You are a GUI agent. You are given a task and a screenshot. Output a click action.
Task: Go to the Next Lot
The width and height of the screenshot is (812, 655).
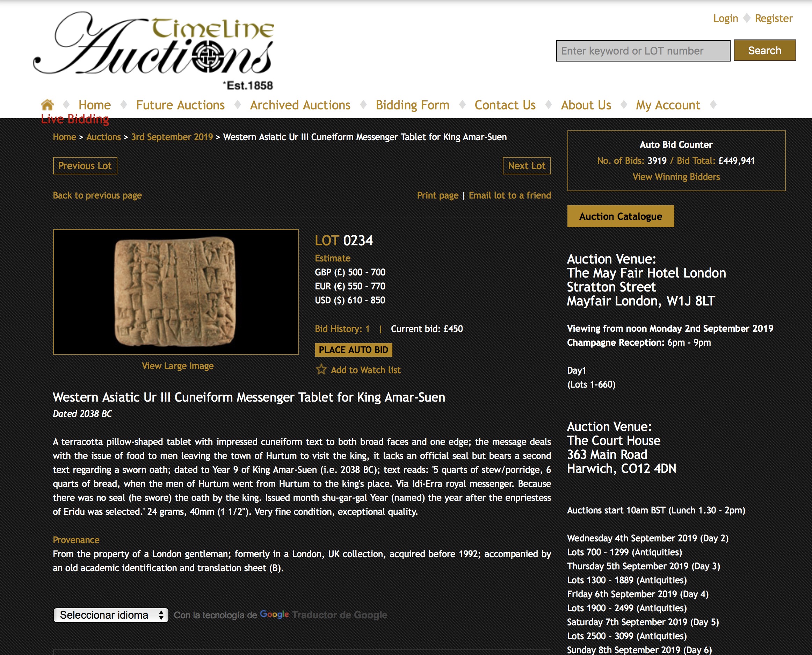coord(526,166)
